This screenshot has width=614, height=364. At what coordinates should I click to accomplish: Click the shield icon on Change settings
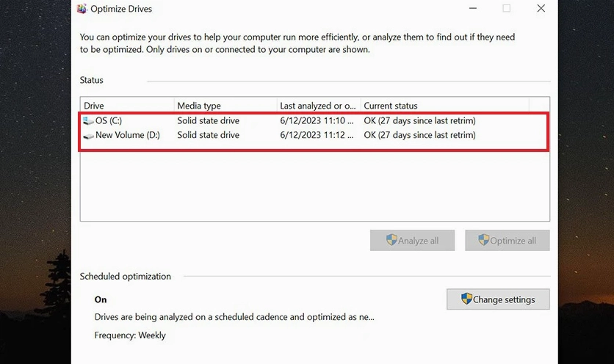pos(466,299)
